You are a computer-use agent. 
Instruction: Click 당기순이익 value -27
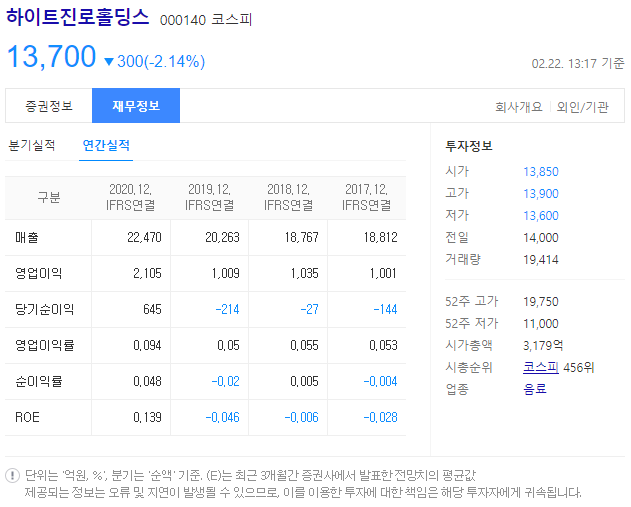coord(309,309)
